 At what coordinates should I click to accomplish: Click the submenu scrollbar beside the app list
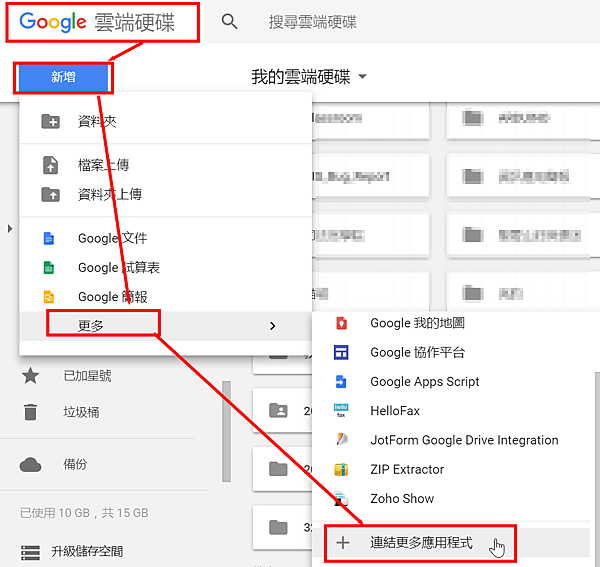(595, 469)
